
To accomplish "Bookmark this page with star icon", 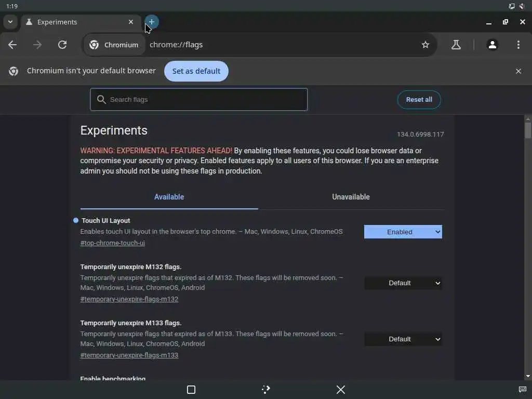I will tap(425, 45).
